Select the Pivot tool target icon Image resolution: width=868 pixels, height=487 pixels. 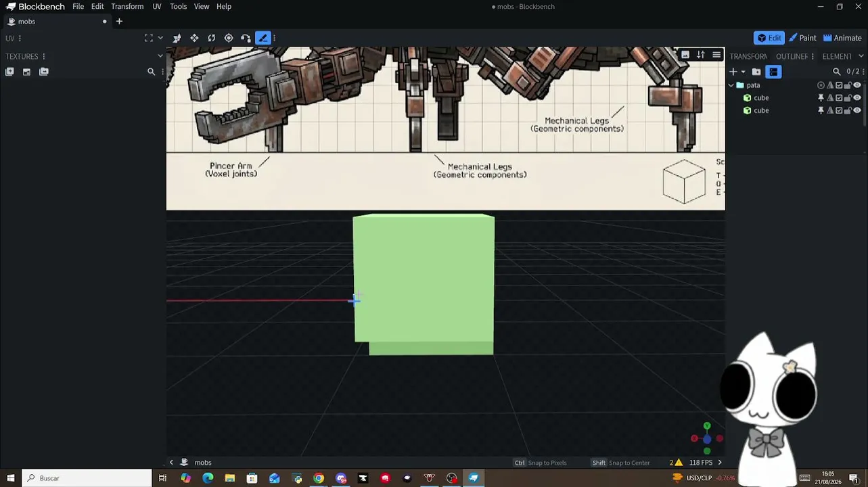pos(229,38)
